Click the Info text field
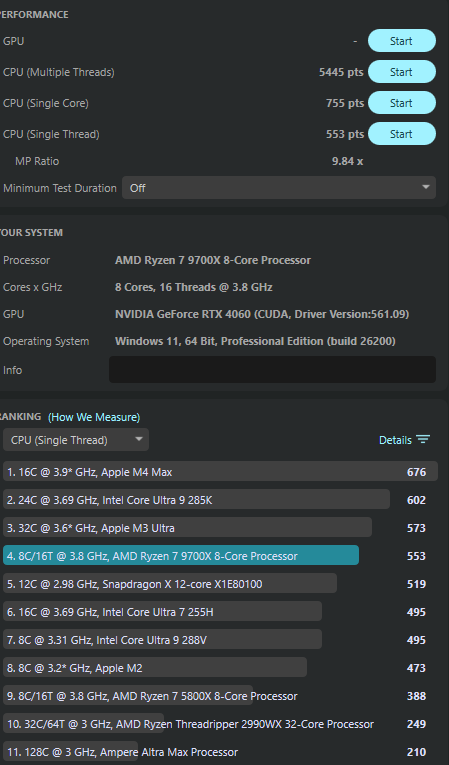Viewport: 449px width, 765px height. pyautogui.click(x=272, y=370)
